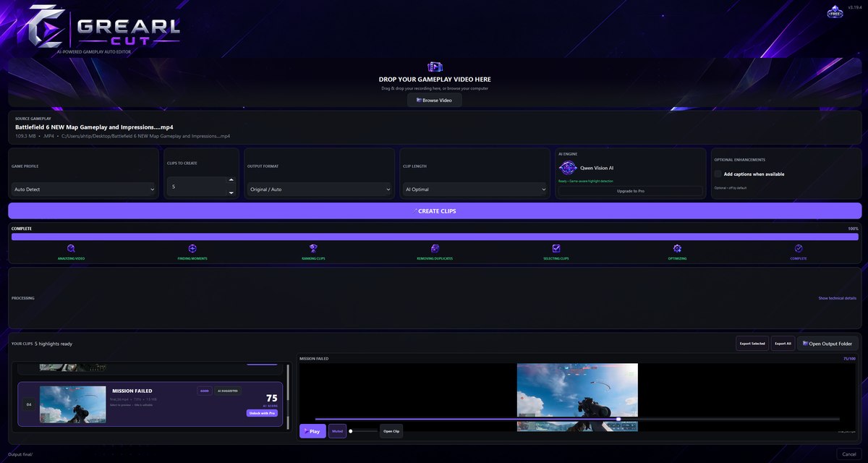
Task: Start processing with CREATE CLIPS button
Action: click(435, 211)
